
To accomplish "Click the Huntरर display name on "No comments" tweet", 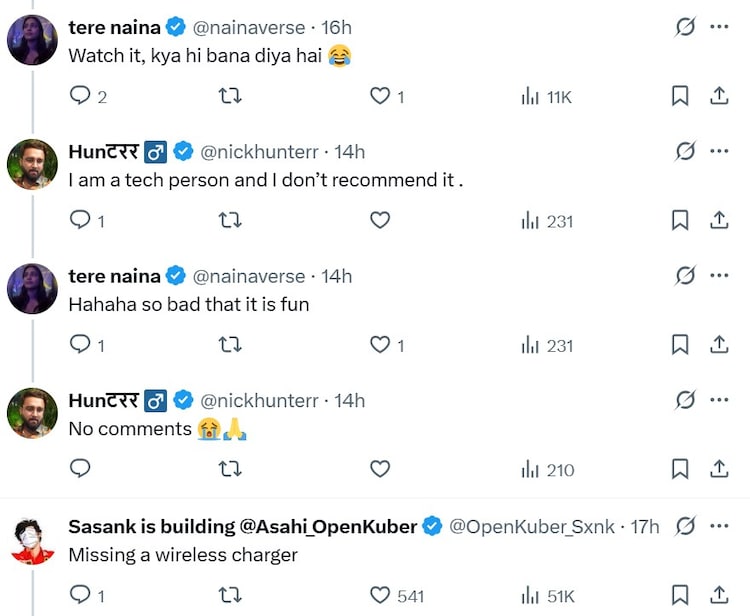I will (103, 401).
